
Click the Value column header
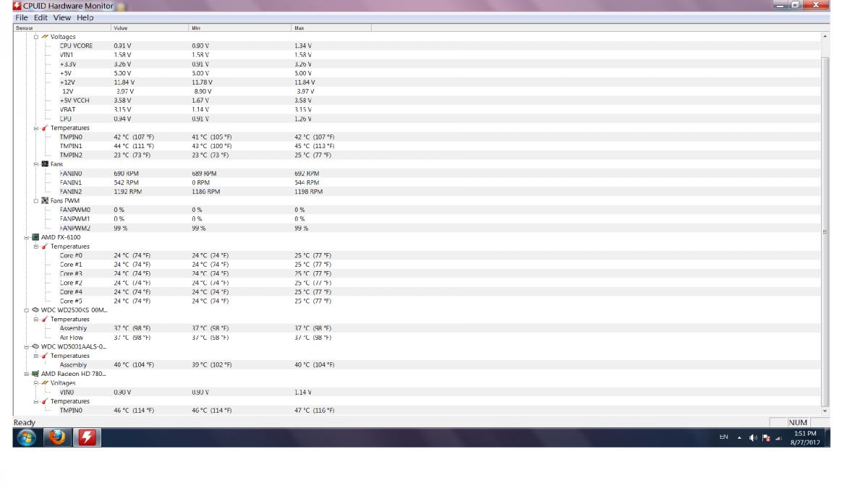150,27
